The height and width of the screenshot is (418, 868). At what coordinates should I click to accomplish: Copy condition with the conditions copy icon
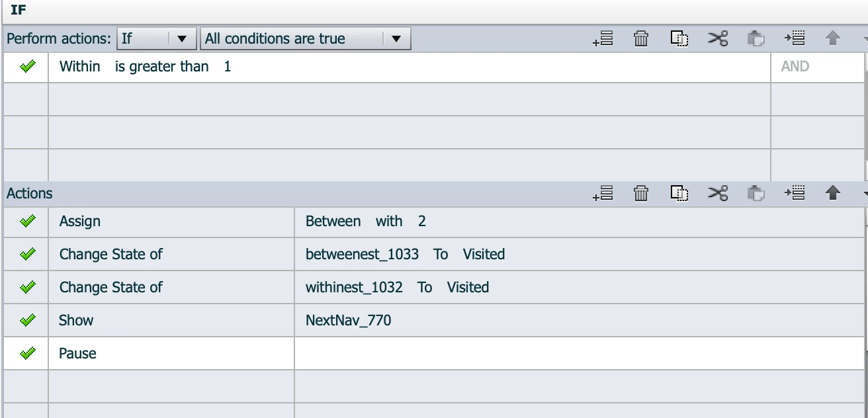pyautogui.click(x=679, y=39)
